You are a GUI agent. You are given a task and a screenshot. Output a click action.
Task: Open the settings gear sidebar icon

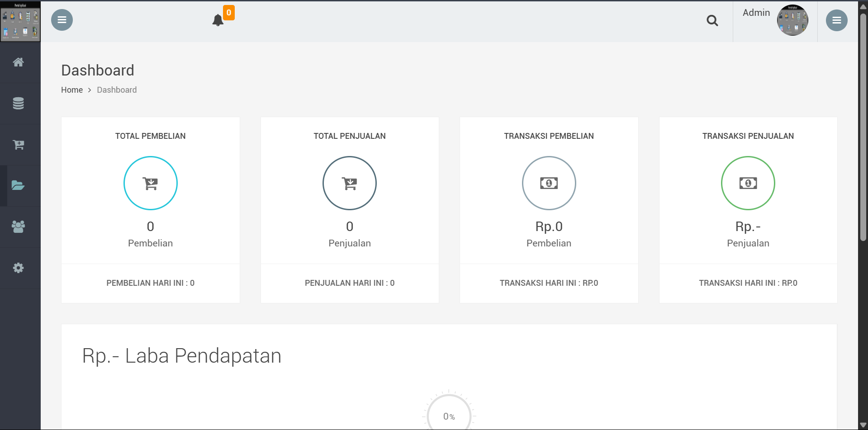18,268
